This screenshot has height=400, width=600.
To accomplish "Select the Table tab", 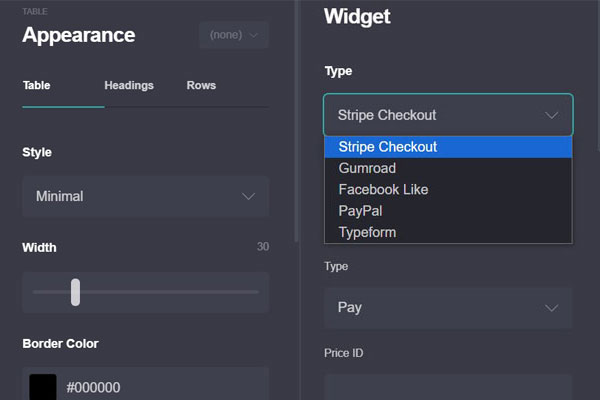I will [x=36, y=85].
